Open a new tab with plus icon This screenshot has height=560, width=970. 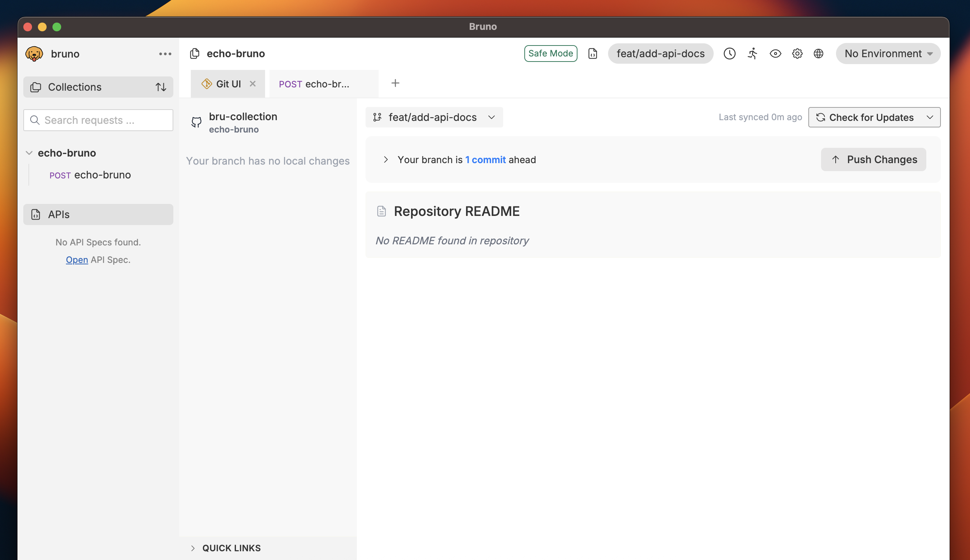coord(395,83)
